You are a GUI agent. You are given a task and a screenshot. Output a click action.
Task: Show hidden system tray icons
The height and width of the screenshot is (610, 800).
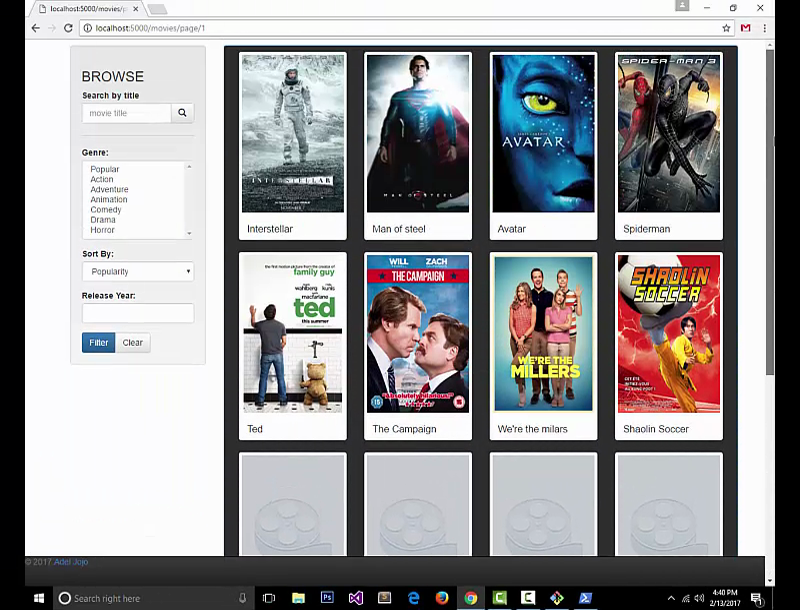(671, 598)
